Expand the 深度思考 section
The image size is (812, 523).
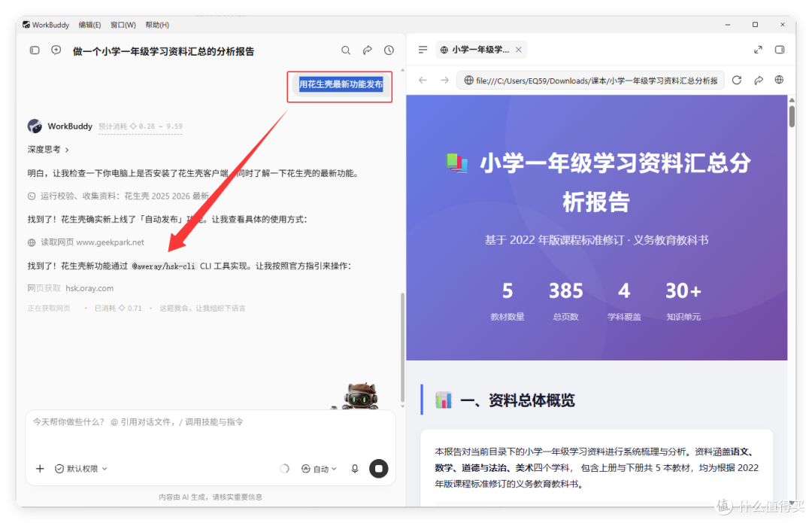coord(48,150)
